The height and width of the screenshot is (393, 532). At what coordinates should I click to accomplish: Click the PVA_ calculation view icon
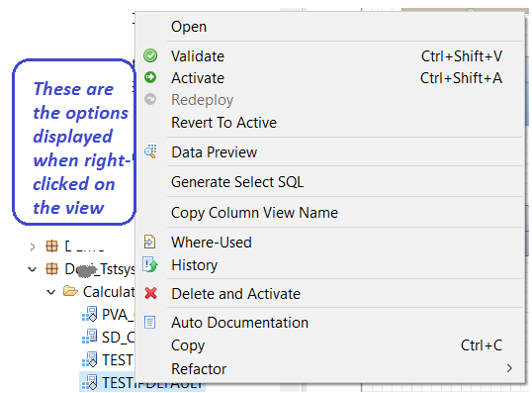(90, 314)
